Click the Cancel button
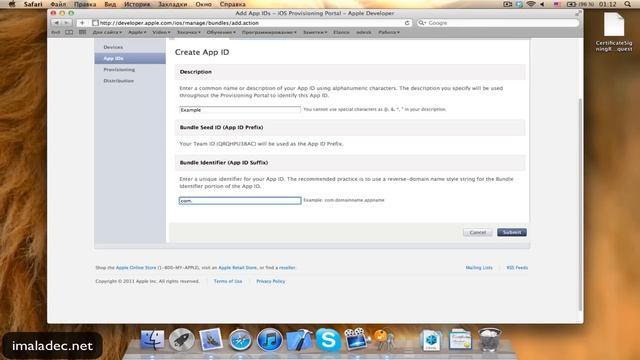 (478, 232)
